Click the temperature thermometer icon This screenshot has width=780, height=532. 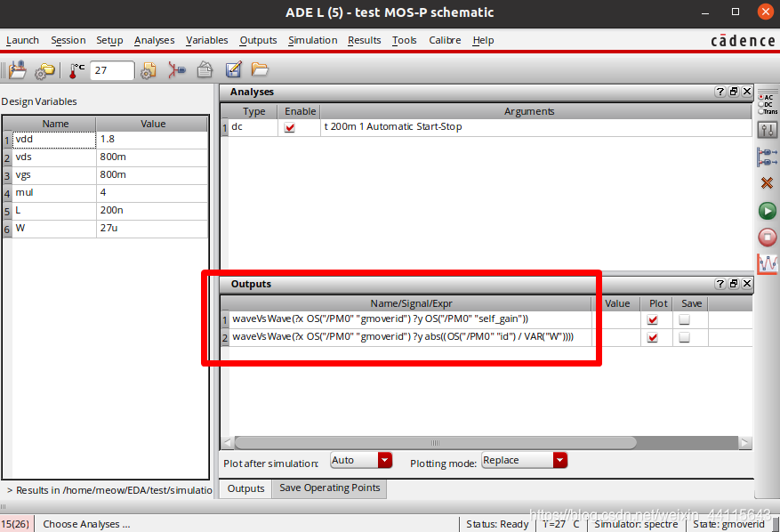click(76, 70)
